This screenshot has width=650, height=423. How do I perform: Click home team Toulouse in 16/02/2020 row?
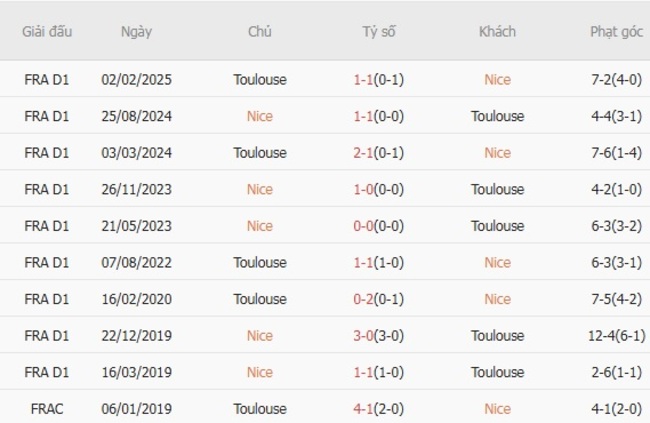click(259, 299)
